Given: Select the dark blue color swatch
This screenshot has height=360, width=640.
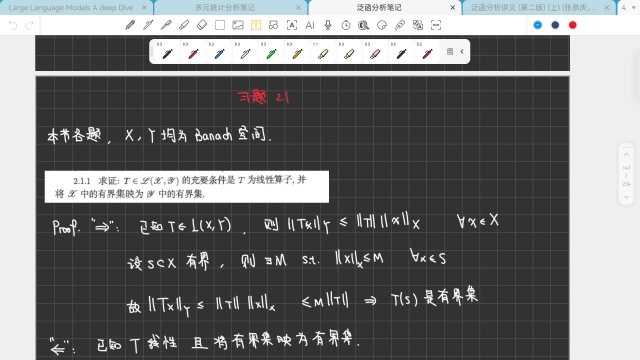Looking at the screenshot, I should point(555,25).
